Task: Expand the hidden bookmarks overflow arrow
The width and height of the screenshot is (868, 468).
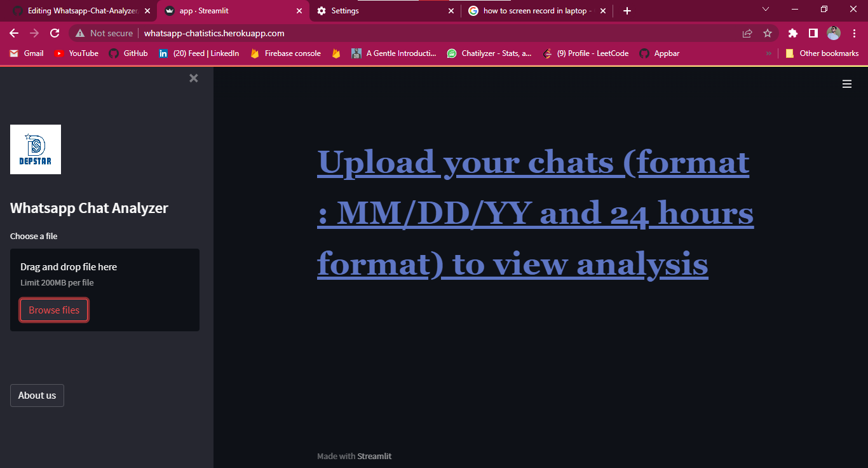Action: coord(769,53)
